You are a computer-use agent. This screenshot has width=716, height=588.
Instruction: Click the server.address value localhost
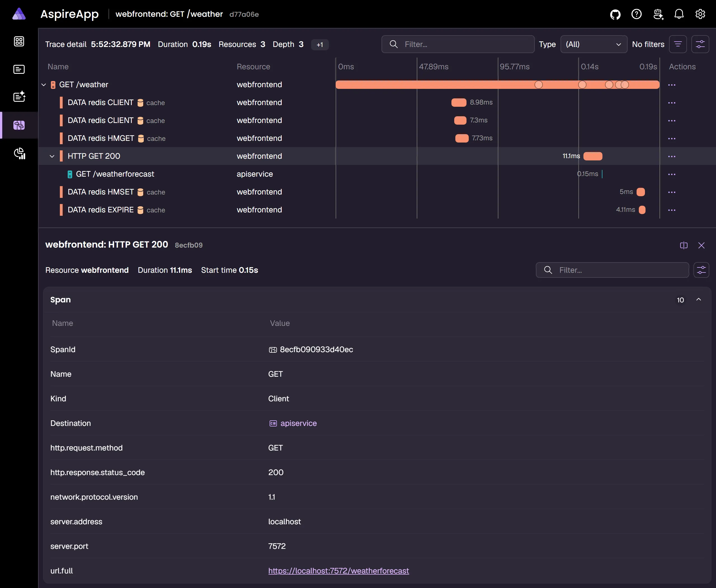tap(284, 521)
